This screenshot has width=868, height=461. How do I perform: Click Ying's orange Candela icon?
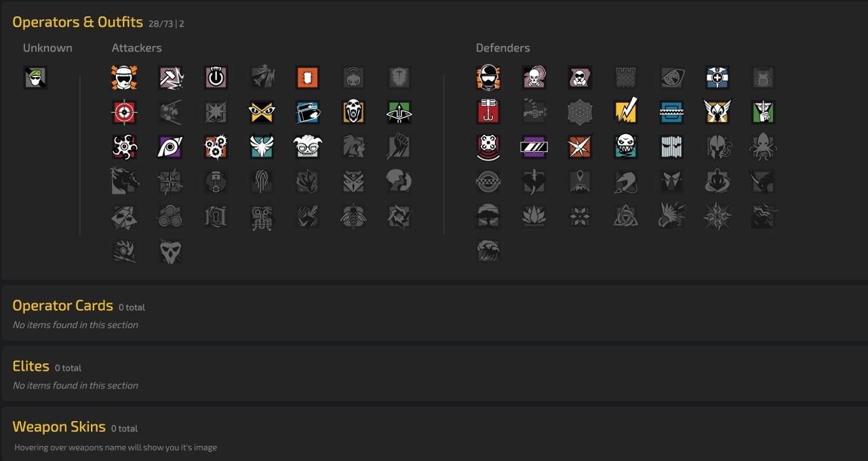point(216,147)
